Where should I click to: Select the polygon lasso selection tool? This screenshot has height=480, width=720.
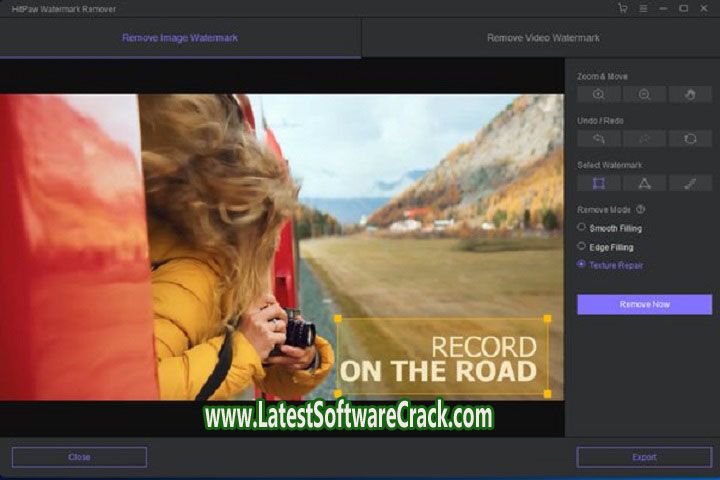[644, 183]
